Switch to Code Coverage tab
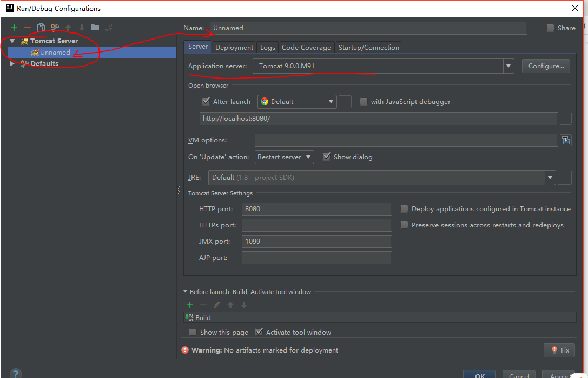The image size is (588, 378). click(x=306, y=47)
